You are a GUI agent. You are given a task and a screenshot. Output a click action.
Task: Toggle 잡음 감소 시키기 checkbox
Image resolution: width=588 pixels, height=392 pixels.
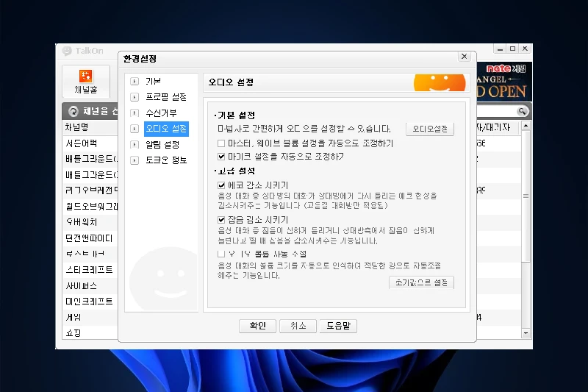(221, 220)
